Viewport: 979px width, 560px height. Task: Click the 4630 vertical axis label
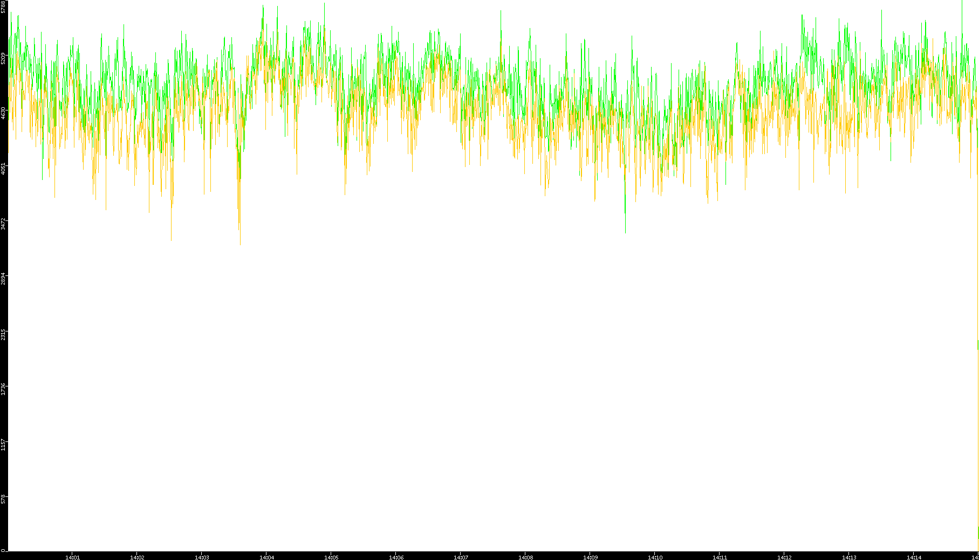(x=3, y=113)
